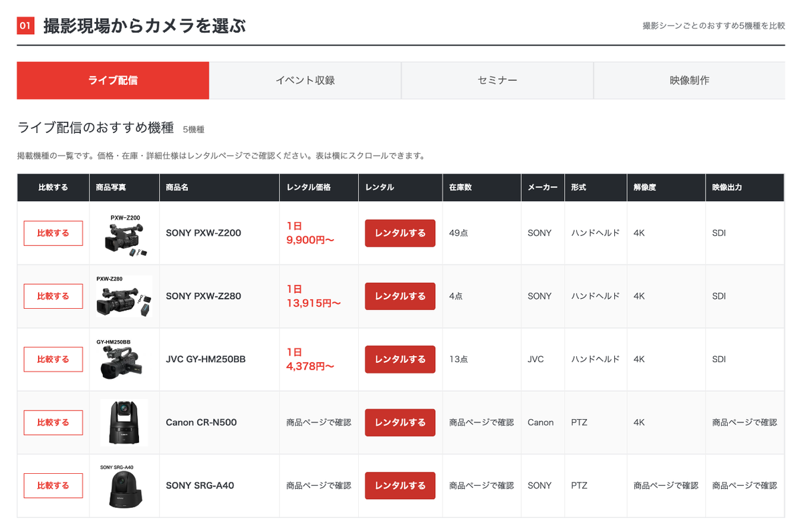Screen dimensions: 802x532
Task: Click the stock count 4点
Action: point(456,296)
